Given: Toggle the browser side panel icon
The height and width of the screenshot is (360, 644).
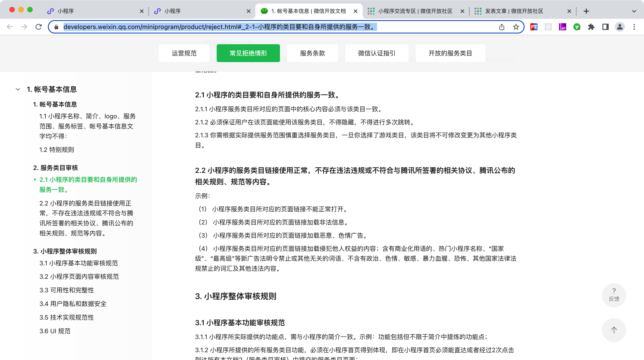Looking at the screenshot, I should click(x=605, y=27).
